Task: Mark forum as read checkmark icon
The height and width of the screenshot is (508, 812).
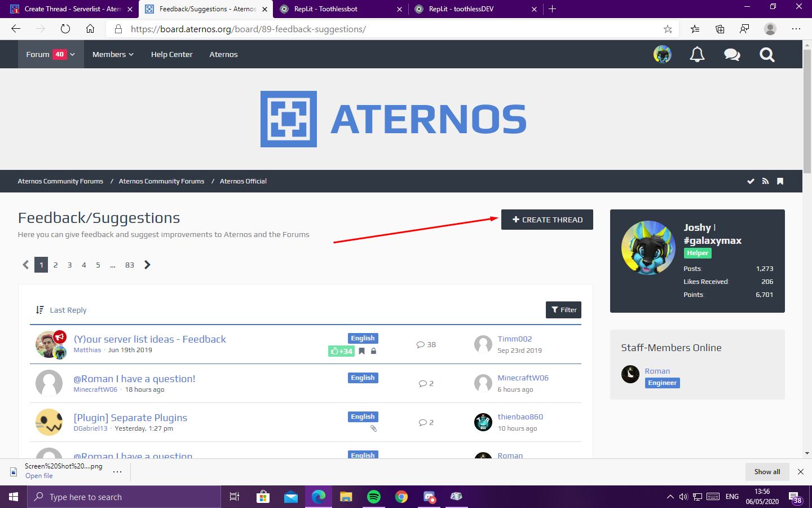Action: click(751, 181)
